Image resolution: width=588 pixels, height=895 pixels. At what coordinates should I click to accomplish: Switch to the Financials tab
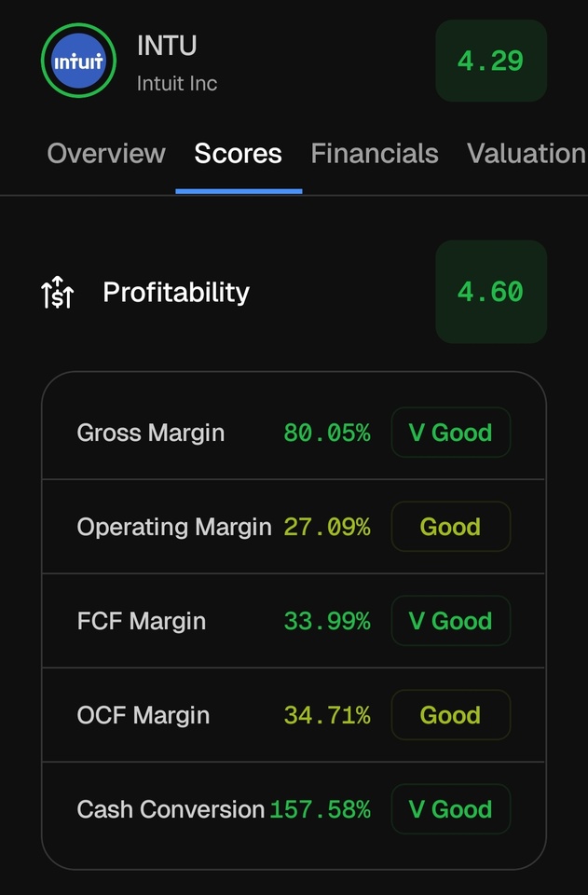click(375, 154)
